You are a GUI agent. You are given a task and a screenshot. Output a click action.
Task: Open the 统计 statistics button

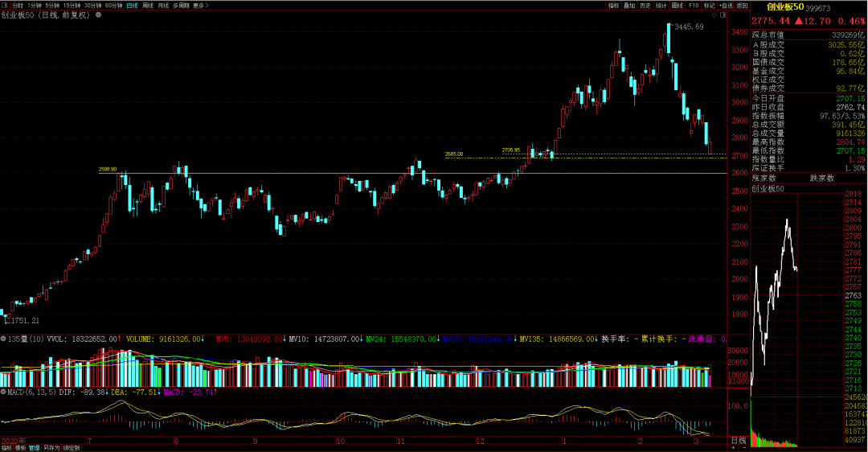coord(661,6)
